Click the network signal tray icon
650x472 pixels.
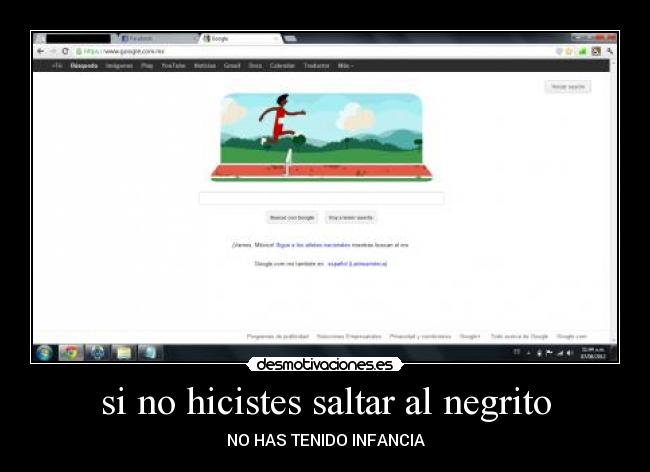(560, 353)
